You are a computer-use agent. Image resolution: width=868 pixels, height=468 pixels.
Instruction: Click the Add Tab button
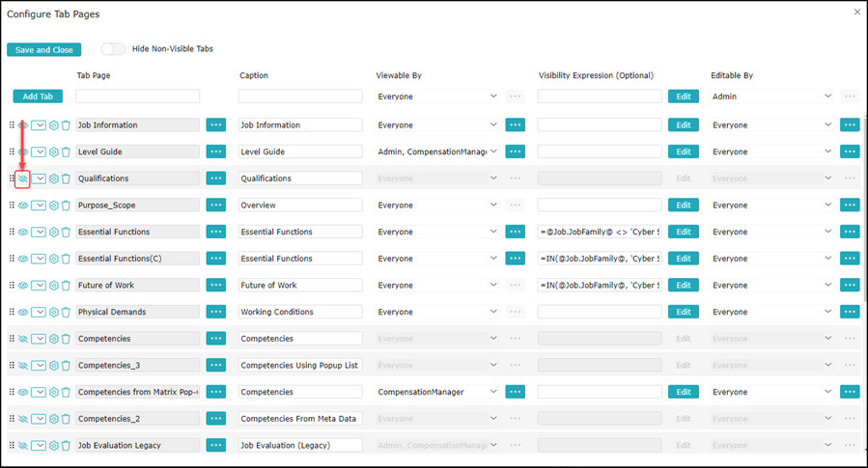tap(39, 96)
